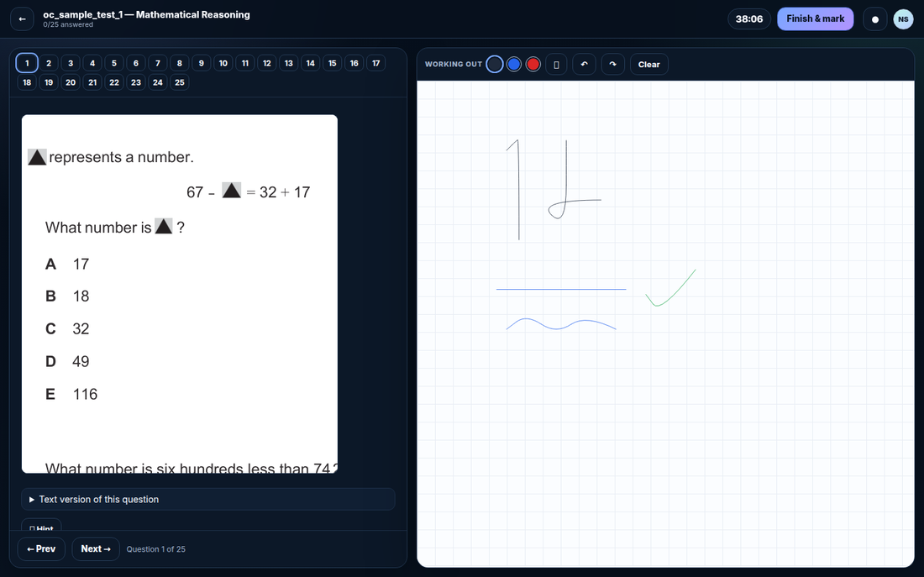This screenshot has width=924, height=577.
Task: Toggle the theme dot button
Action: (x=875, y=18)
